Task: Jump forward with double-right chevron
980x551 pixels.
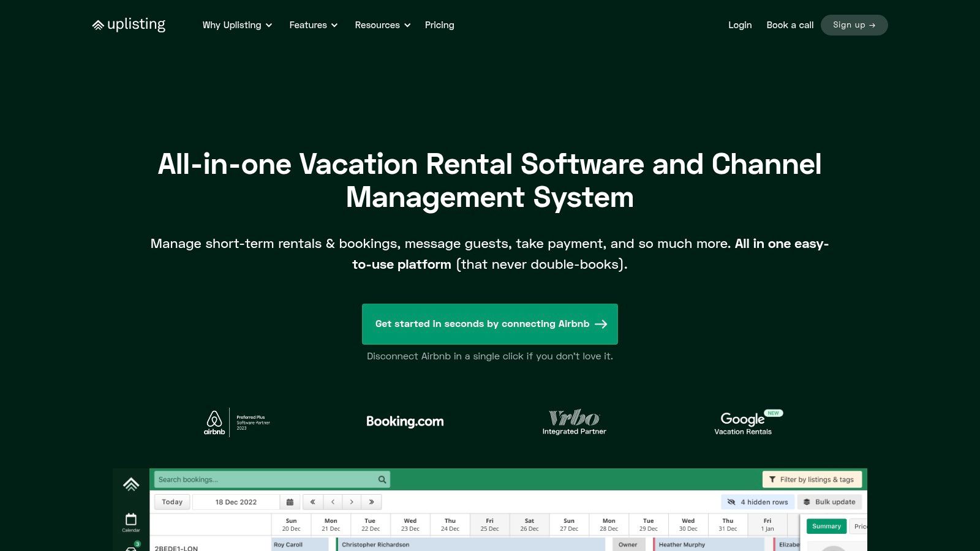Action: coord(371,502)
